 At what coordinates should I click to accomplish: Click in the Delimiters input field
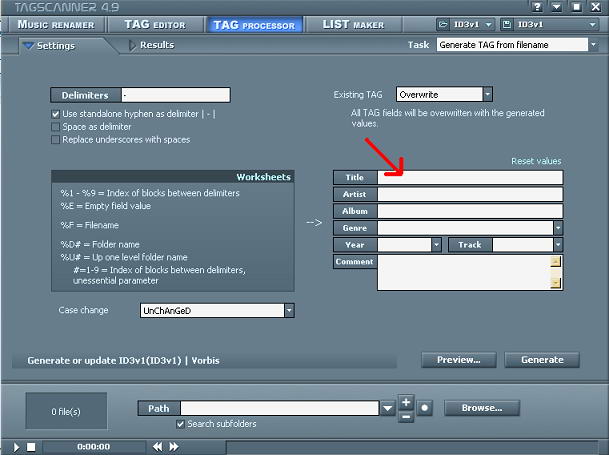176,95
